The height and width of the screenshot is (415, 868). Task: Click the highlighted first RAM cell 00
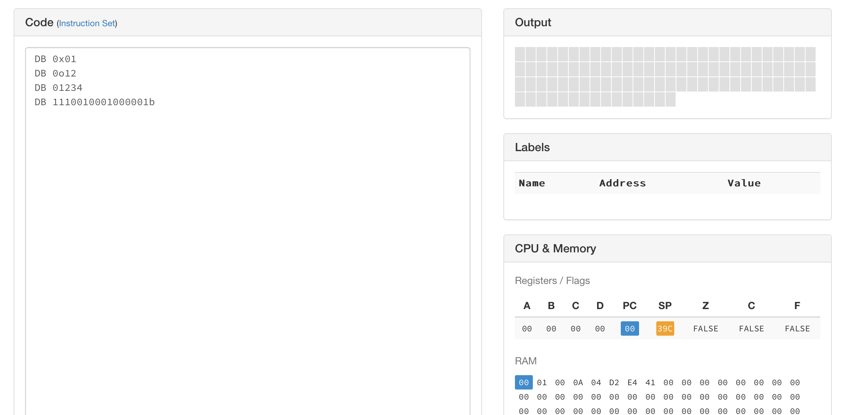pyautogui.click(x=524, y=382)
